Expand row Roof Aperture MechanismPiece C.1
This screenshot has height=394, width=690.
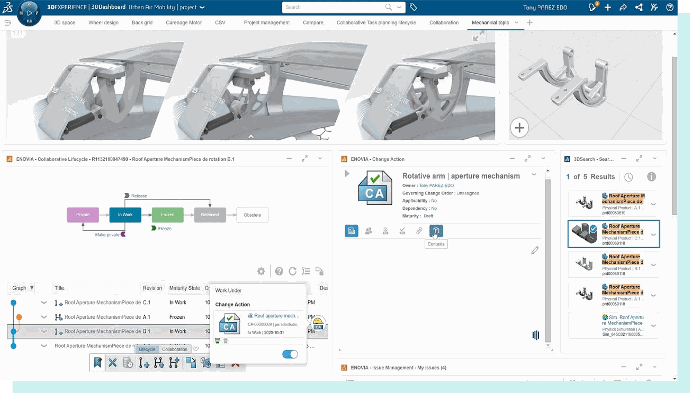(44, 302)
